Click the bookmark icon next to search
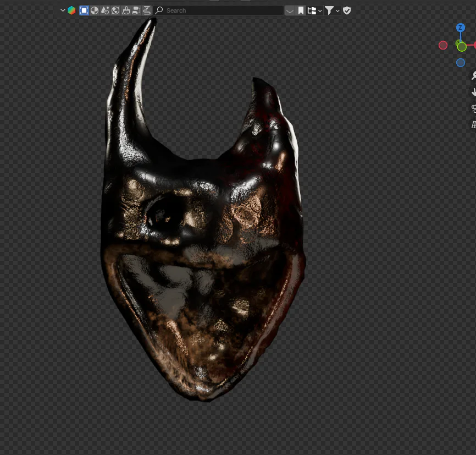Screen dimensions: 476x455 301,10
